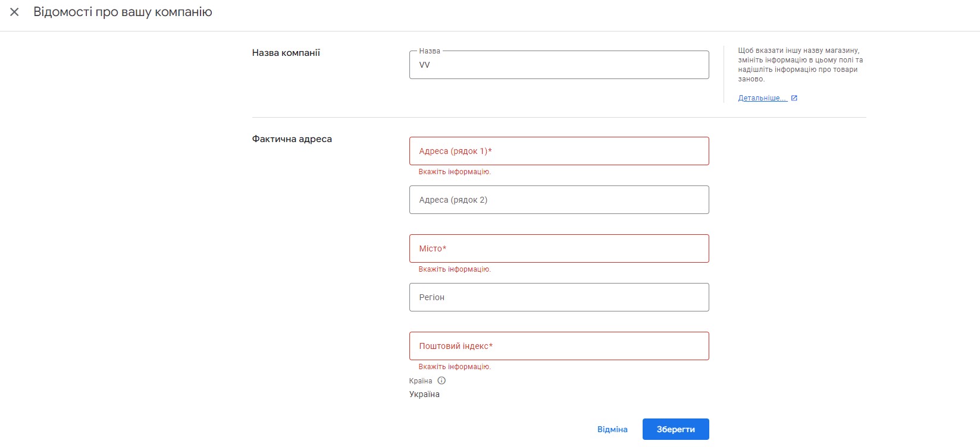Click into the Регіон field
The height and width of the screenshot is (447, 980).
(559, 297)
